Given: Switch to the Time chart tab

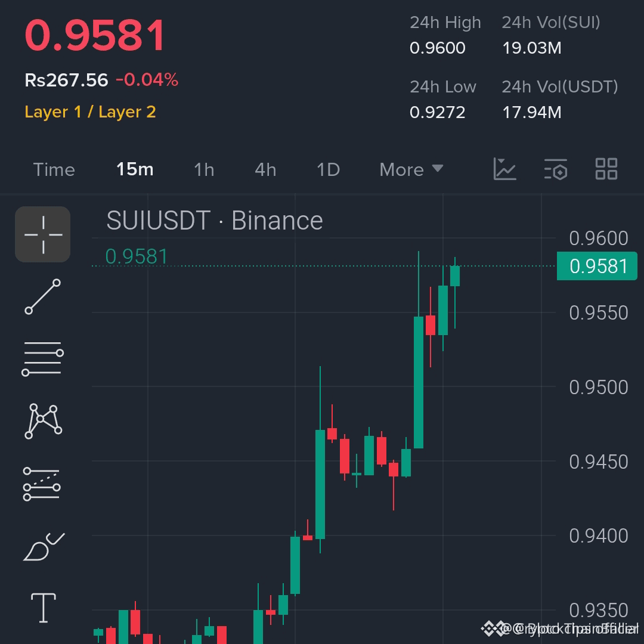Looking at the screenshot, I should (x=54, y=169).
